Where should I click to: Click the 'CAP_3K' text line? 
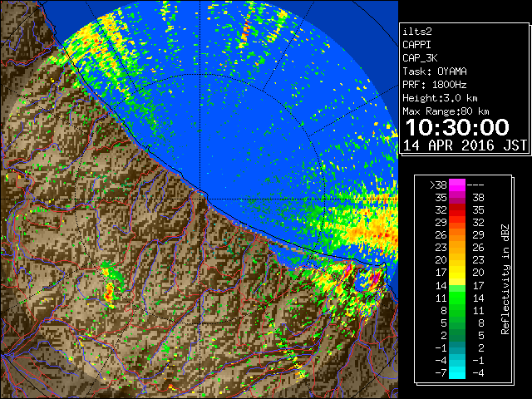click(420, 58)
